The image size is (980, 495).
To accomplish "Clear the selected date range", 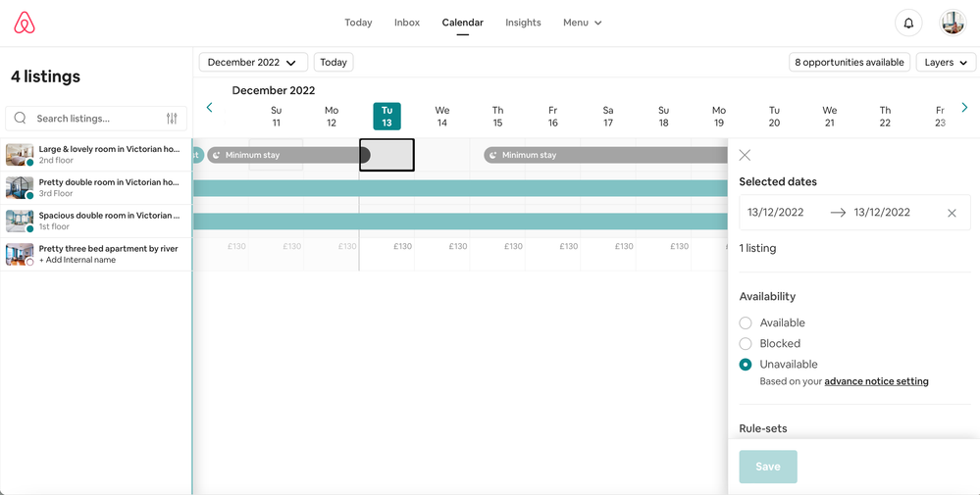I will (x=952, y=213).
